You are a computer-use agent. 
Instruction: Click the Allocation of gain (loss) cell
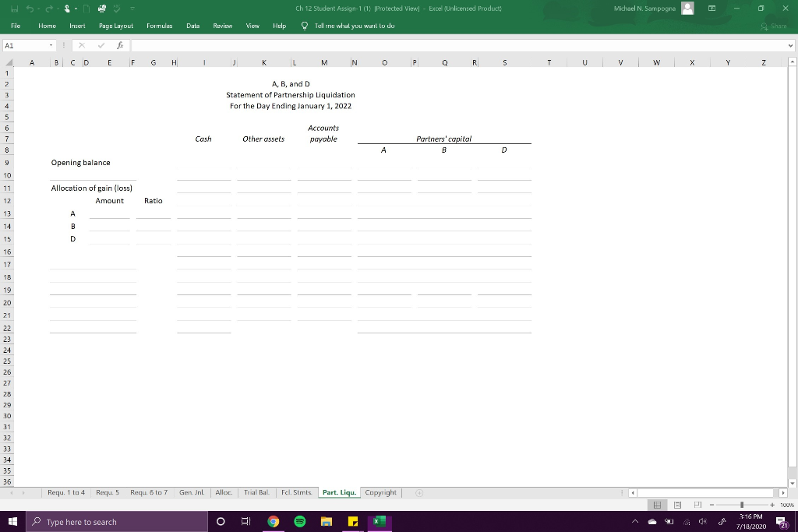[92, 188]
